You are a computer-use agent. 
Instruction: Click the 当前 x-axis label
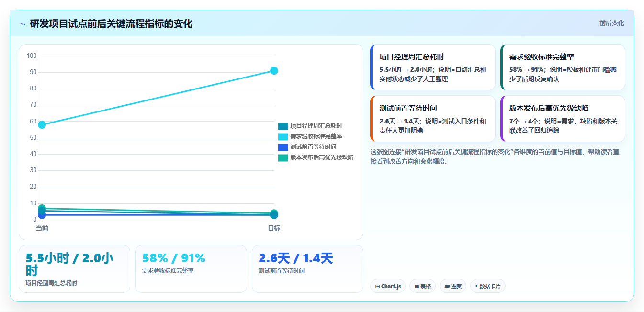pyautogui.click(x=42, y=228)
